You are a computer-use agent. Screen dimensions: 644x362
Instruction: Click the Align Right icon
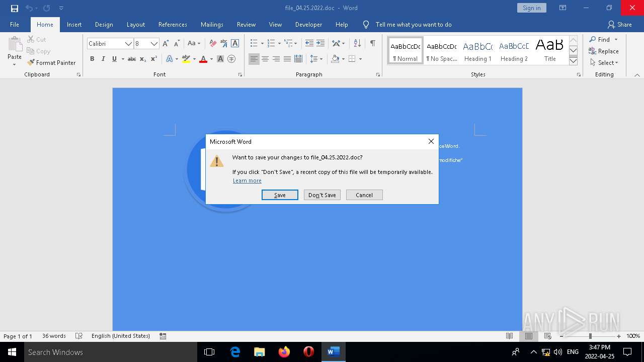click(276, 59)
